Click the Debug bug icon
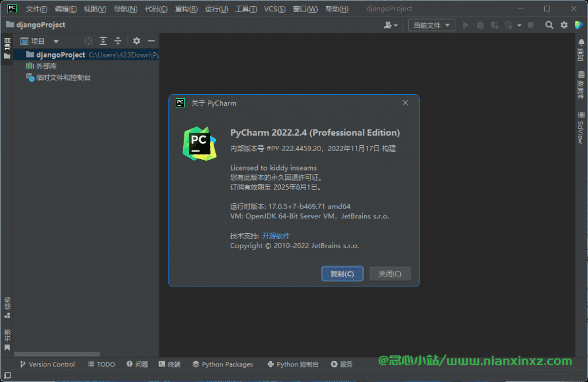588x382 pixels. (480, 25)
